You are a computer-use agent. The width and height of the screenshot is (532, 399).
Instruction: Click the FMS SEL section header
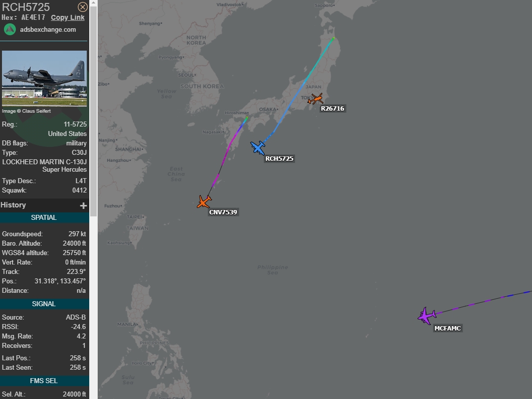(x=44, y=381)
